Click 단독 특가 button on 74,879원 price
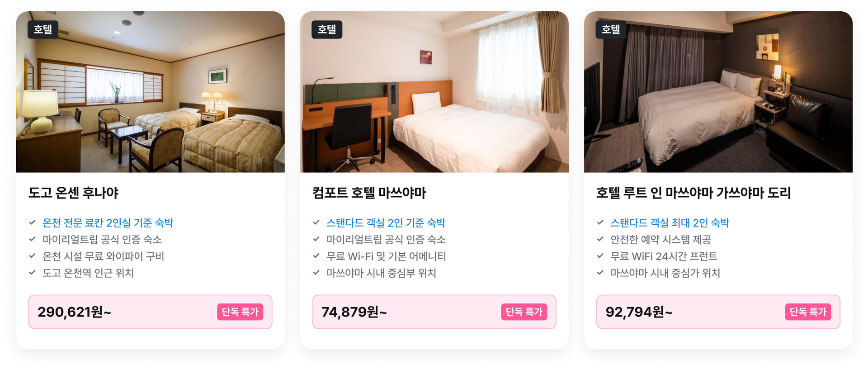Image resolution: width=868 pixels, height=369 pixels. point(524,312)
